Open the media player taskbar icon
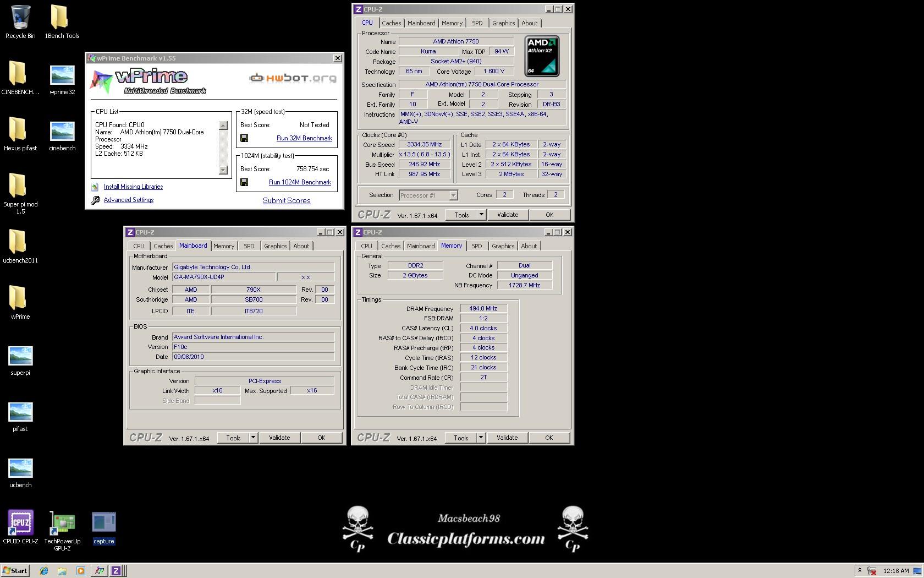The height and width of the screenshot is (578, 924). (x=80, y=571)
